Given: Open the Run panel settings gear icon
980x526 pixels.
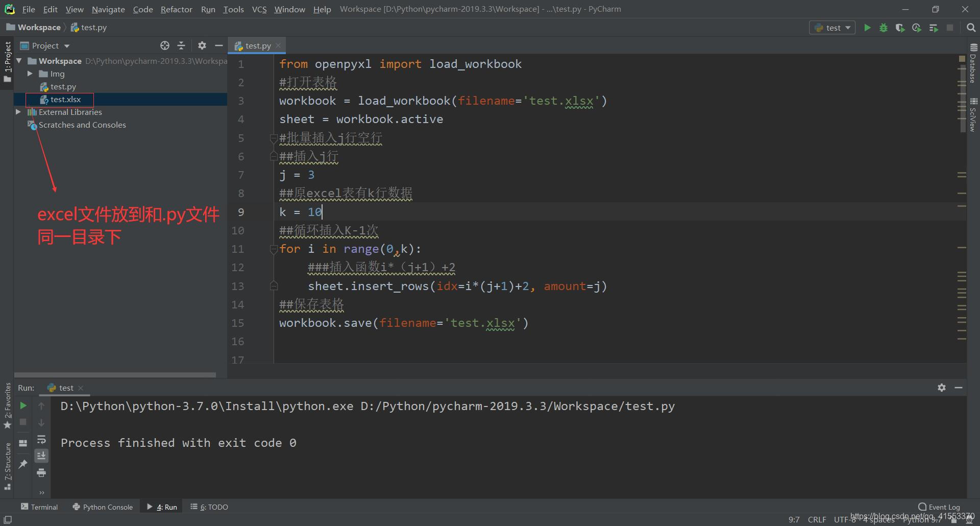Looking at the screenshot, I should pyautogui.click(x=941, y=388).
